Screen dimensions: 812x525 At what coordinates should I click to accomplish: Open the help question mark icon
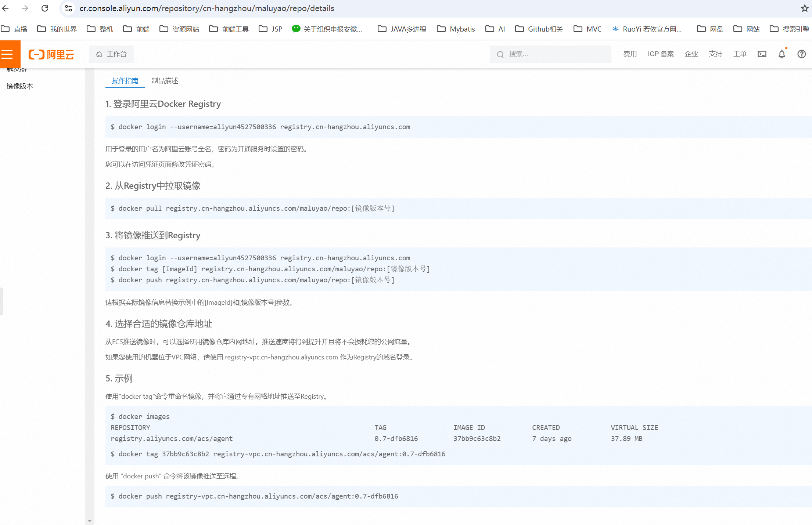tap(802, 54)
